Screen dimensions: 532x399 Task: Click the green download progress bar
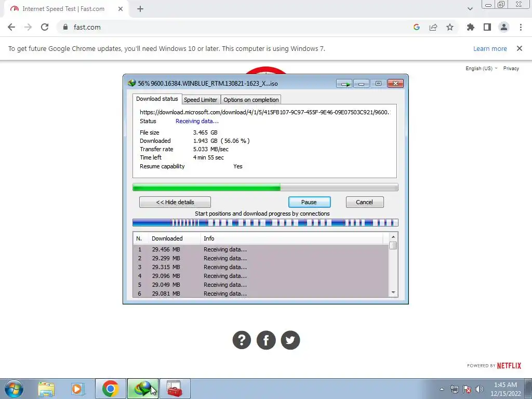pyautogui.click(x=265, y=187)
